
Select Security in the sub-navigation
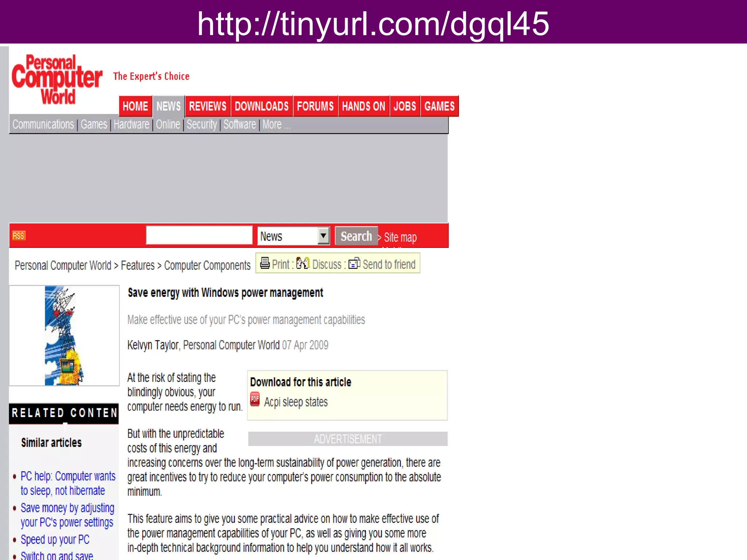tap(202, 124)
